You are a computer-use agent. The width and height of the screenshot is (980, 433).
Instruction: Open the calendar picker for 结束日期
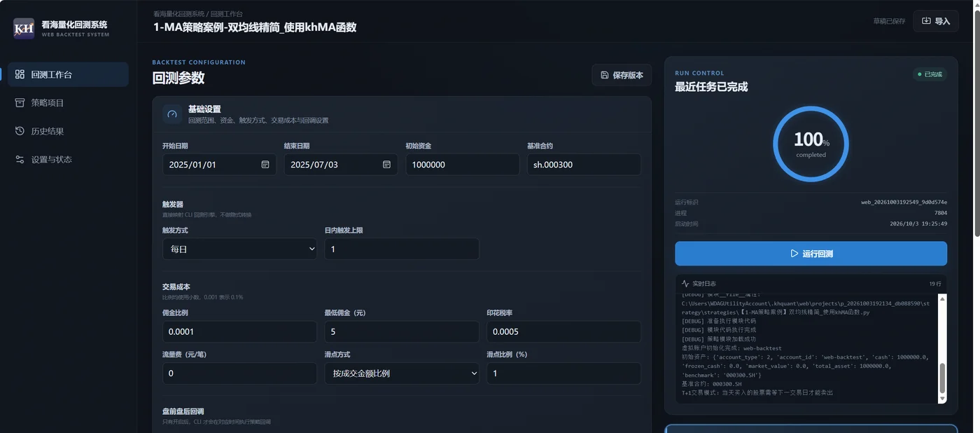pos(386,165)
